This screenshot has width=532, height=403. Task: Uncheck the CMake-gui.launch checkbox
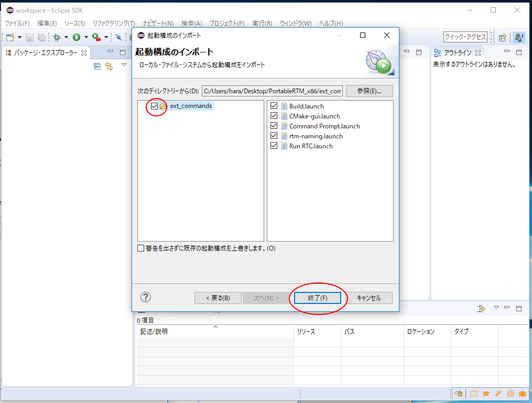click(274, 116)
